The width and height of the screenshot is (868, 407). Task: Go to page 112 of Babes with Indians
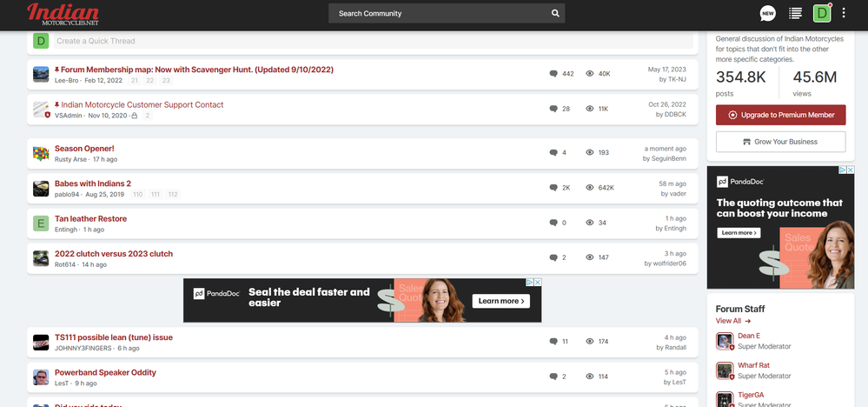pyautogui.click(x=173, y=194)
